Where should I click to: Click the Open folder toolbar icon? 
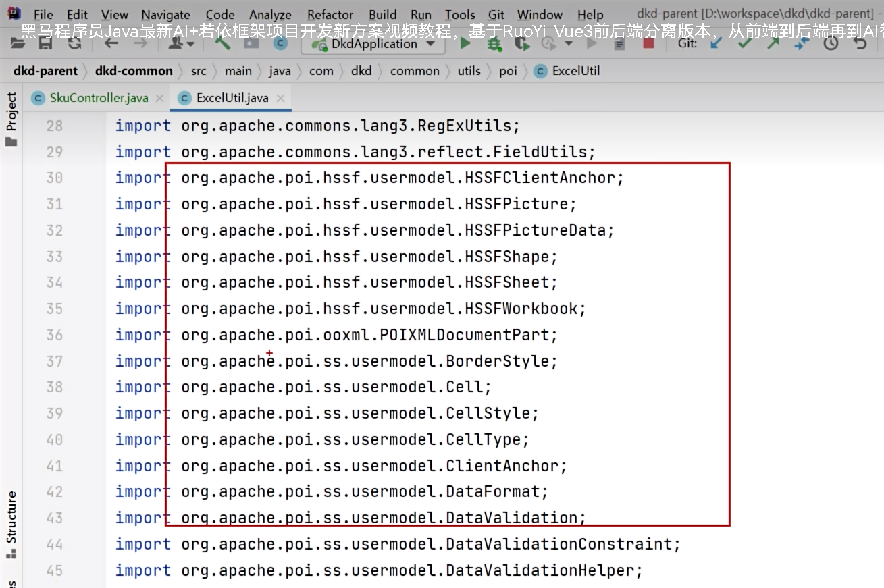[18, 44]
